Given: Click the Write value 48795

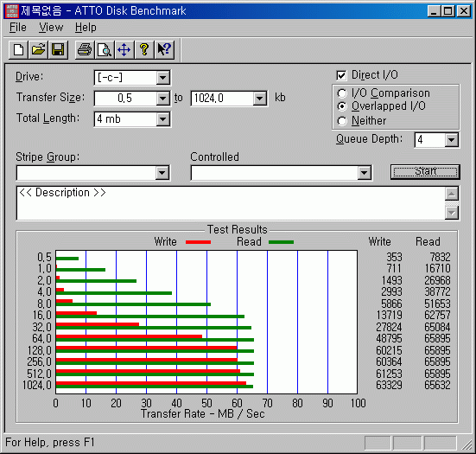Looking at the screenshot, I should [x=389, y=338].
